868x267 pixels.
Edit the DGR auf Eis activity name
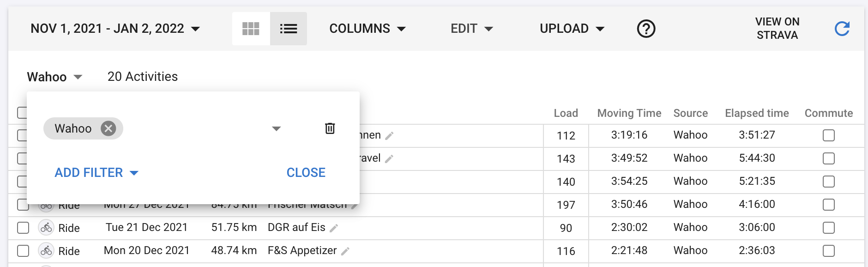[334, 228]
